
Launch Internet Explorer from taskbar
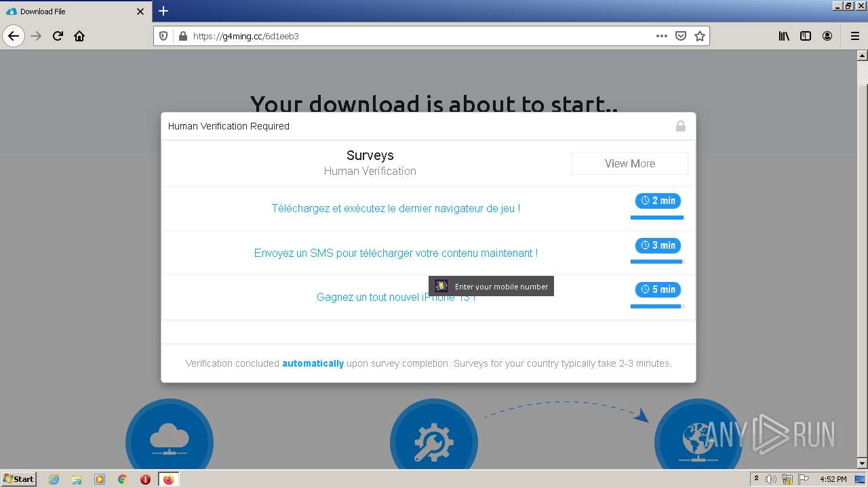(x=54, y=479)
